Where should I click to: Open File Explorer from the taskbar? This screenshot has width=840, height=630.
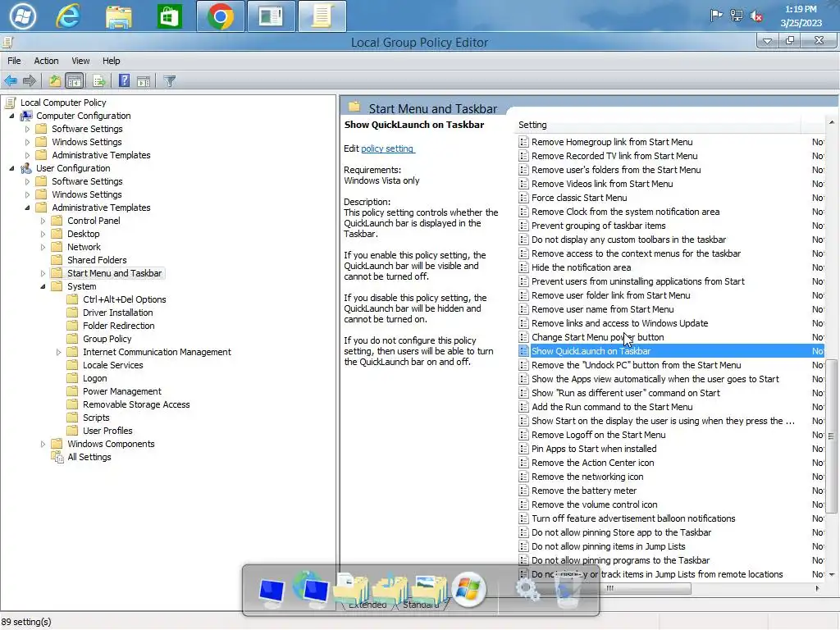[118, 16]
